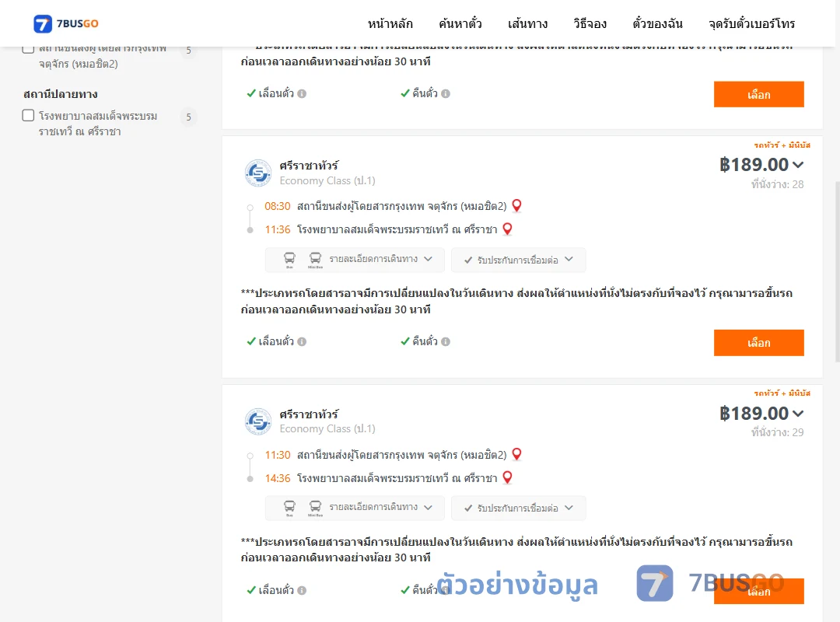This screenshot has width=840, height=622.
Task: Click info icon next to คืนตั๋ว, top trip
Action: point(446,94)
